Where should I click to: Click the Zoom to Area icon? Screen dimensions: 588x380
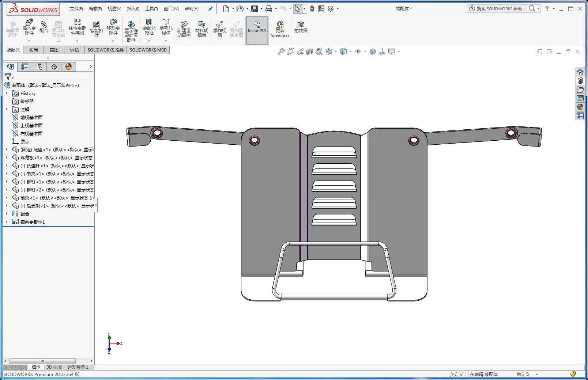[x=291, y=52]
